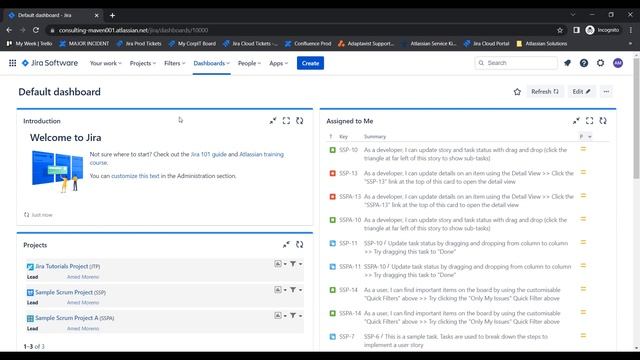Open the Incognito profile indicator

click(x=602, y=30)
